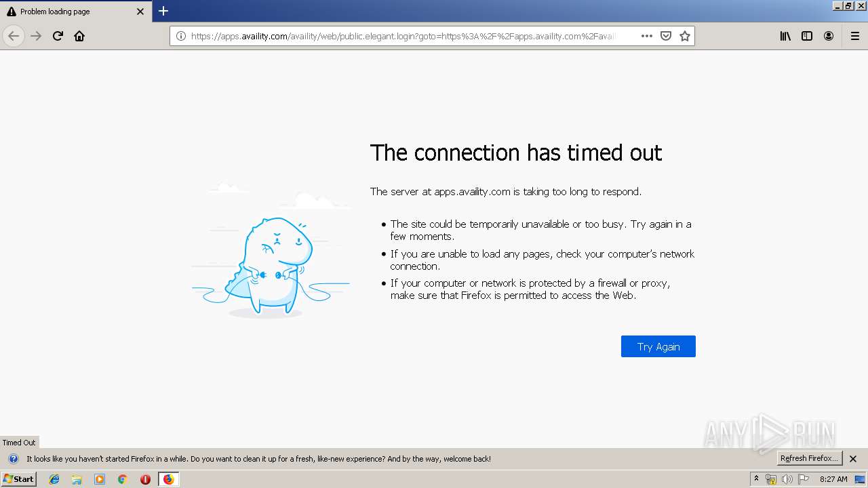The image size is (868, 488).
Task: Click 'The connection has timed out' heading
Action: point(516,152)
